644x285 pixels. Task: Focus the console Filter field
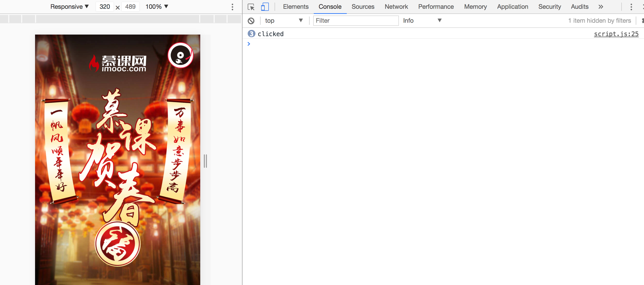tap(356, 21)
